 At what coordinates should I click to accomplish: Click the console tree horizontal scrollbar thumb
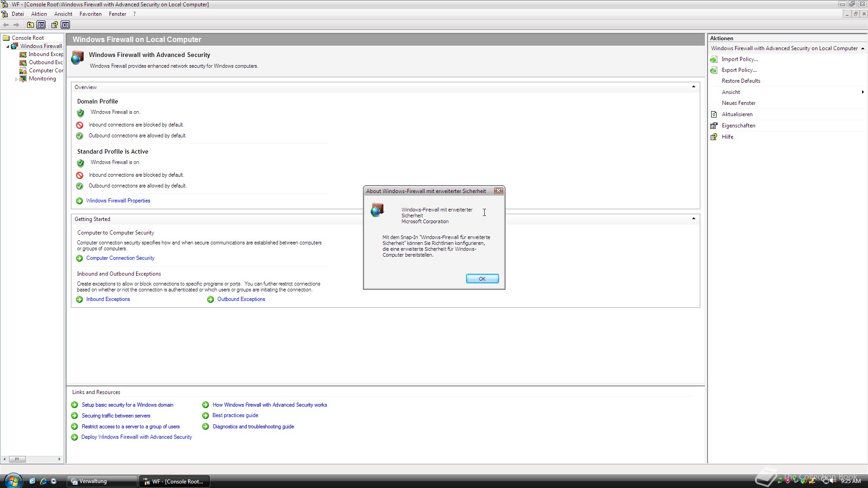(x=17, y=459)
